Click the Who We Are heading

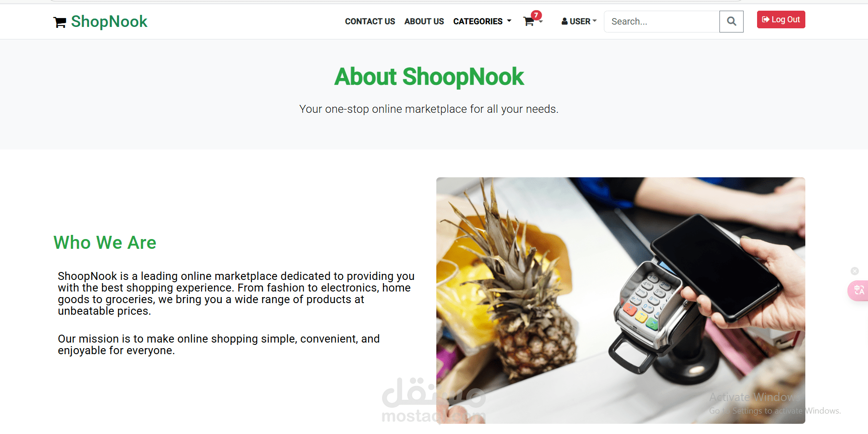105,242
